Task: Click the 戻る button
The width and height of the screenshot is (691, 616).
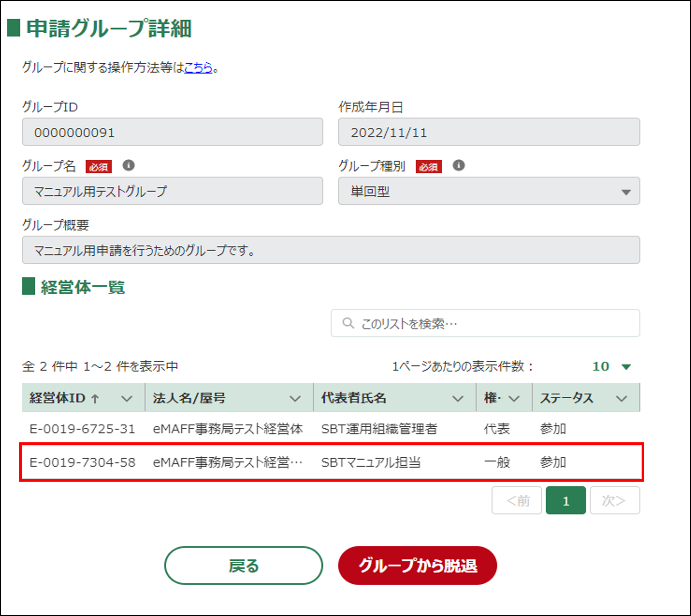Action: [244, 566]
